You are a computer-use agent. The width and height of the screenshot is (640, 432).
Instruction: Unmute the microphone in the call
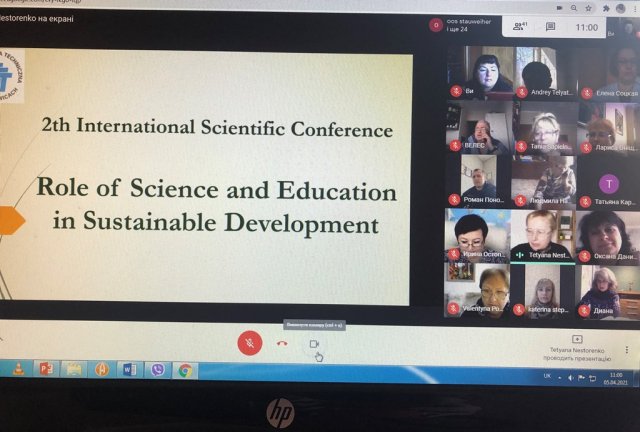(x=249, y=342)
